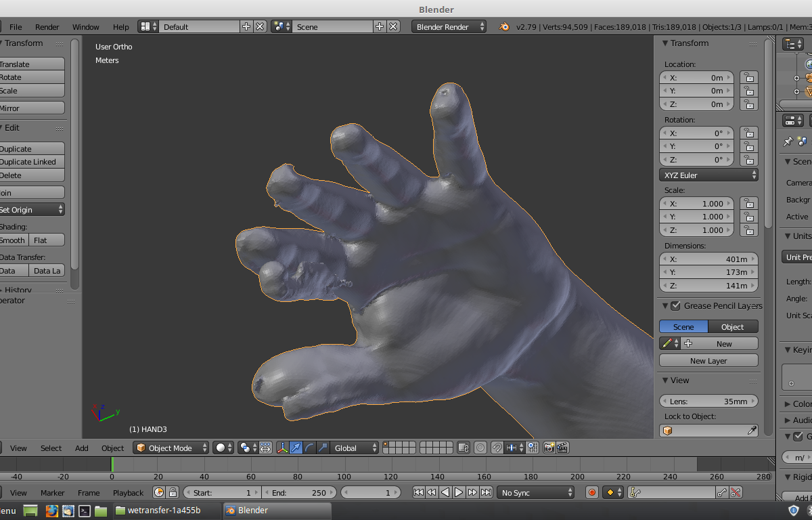The height and width of the screenshot is (520, 812).
Task: Click the Mirror button
Action: click(31, 108)
